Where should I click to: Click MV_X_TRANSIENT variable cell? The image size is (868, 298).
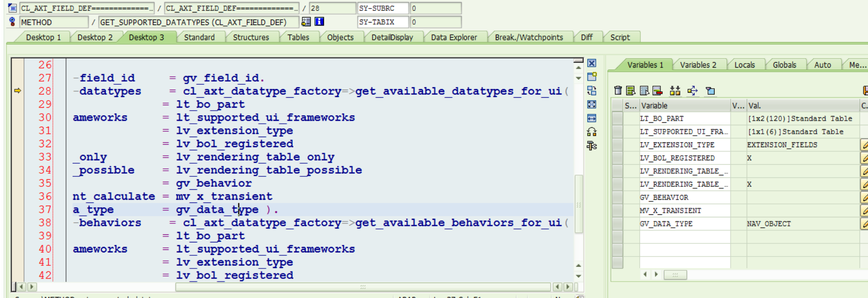(x=684, y=210)
